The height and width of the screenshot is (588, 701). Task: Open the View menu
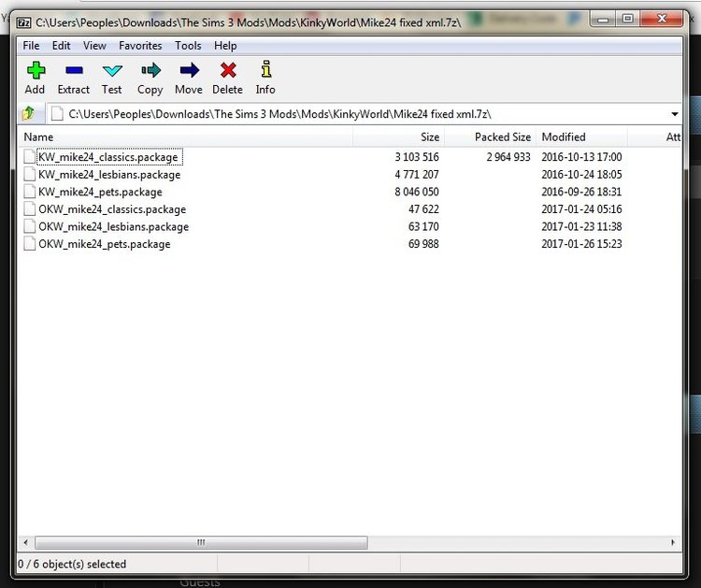click(94, 46)
